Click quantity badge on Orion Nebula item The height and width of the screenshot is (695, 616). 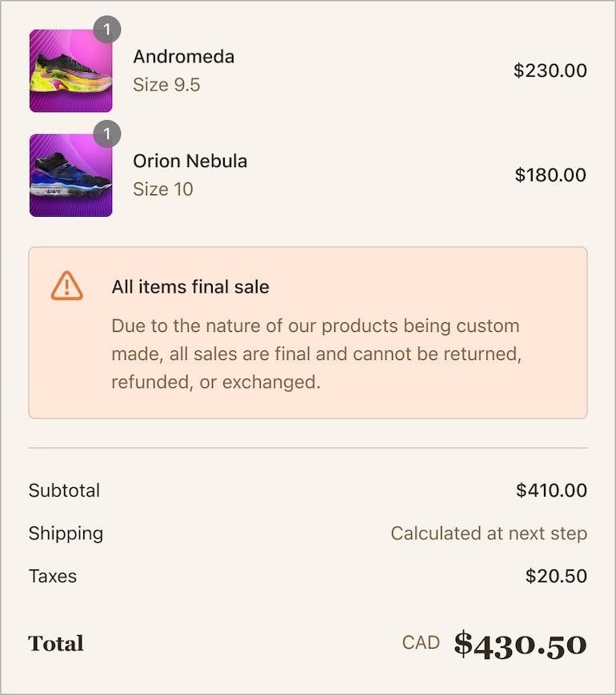tap(107, 134)
